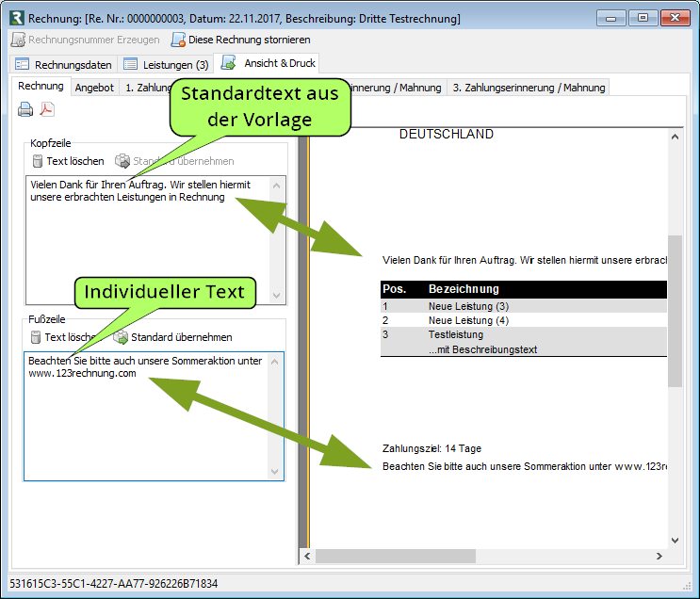Export invoice via the PDF icon

click(47, 109)
